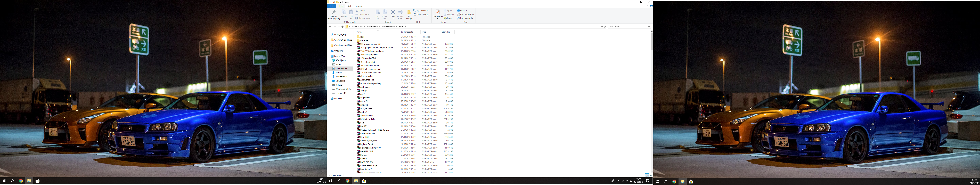
Task: Create a folder with Ny mappe
Action: click(409, 14)
